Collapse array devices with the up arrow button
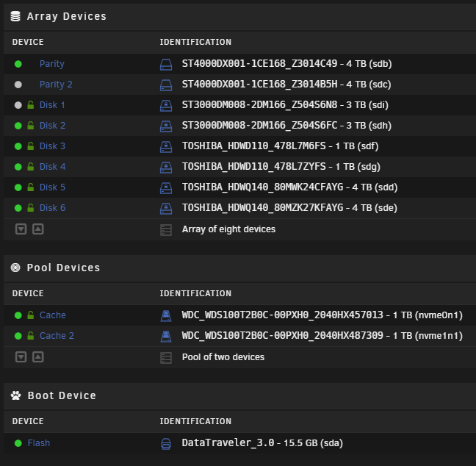 [x=38, y=229]
